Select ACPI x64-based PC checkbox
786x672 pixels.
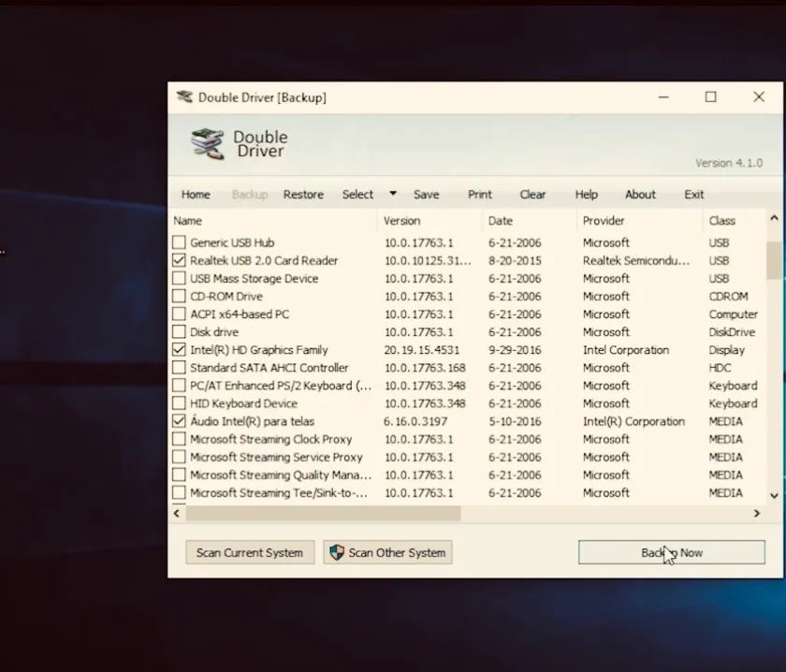pos(179,314)
